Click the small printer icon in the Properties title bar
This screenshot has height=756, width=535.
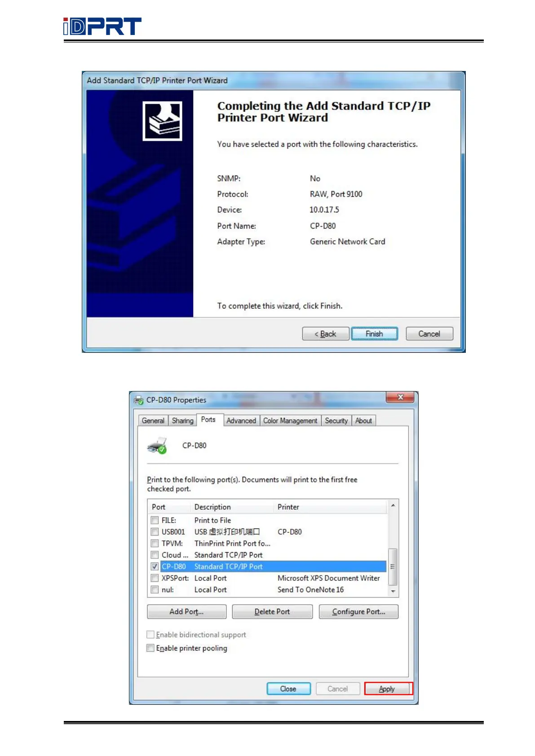click(138, 400)
